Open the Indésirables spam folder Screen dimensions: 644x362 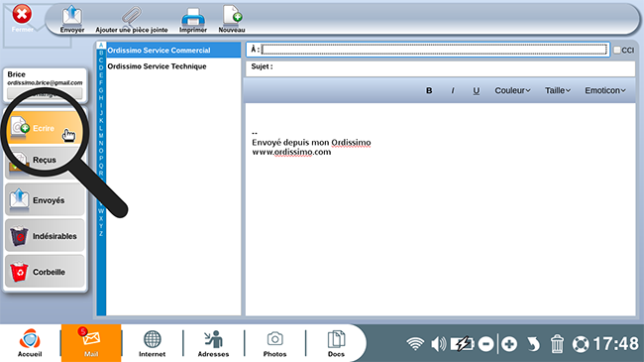45,236
